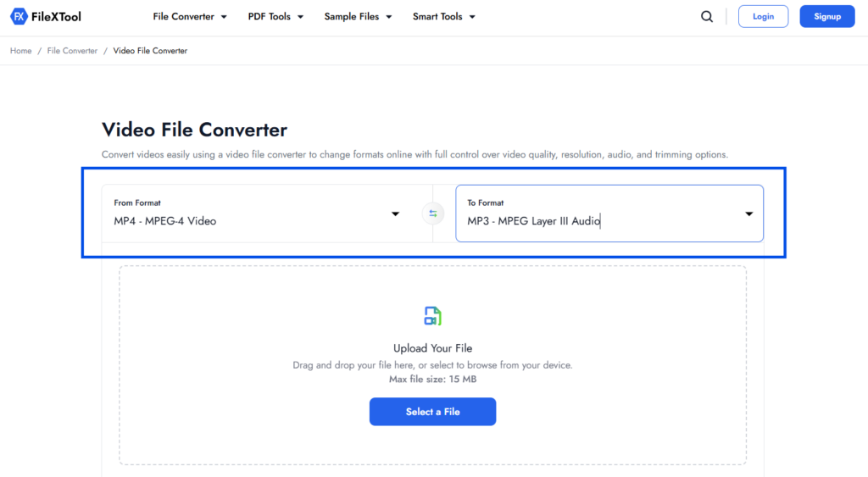Expand the PDF Tools menu arrow
868x477 pixels.
[301, 17]
